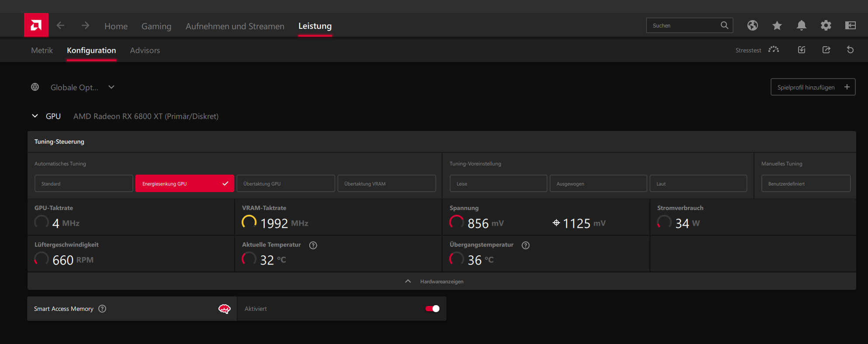This screenshot has width=868, height=344.
Task: Click the Stresstest label
Action: [x=748, y=50]
